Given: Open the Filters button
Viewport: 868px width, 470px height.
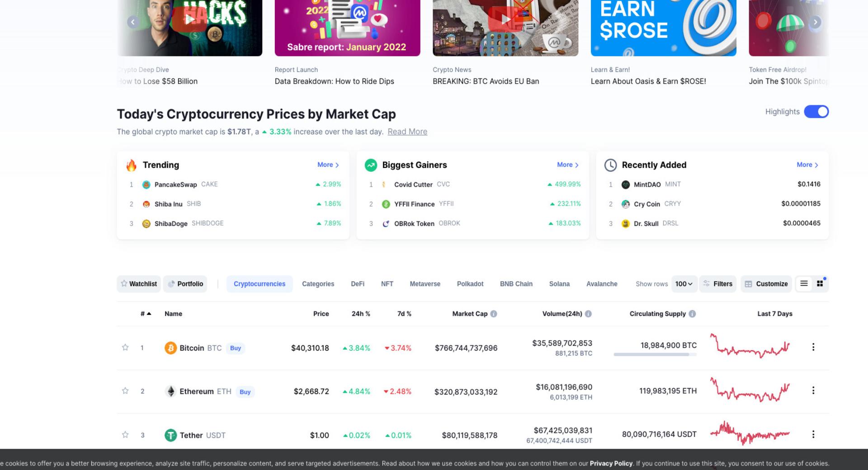Looking at the screenshot, I should (x=718, y=284).
